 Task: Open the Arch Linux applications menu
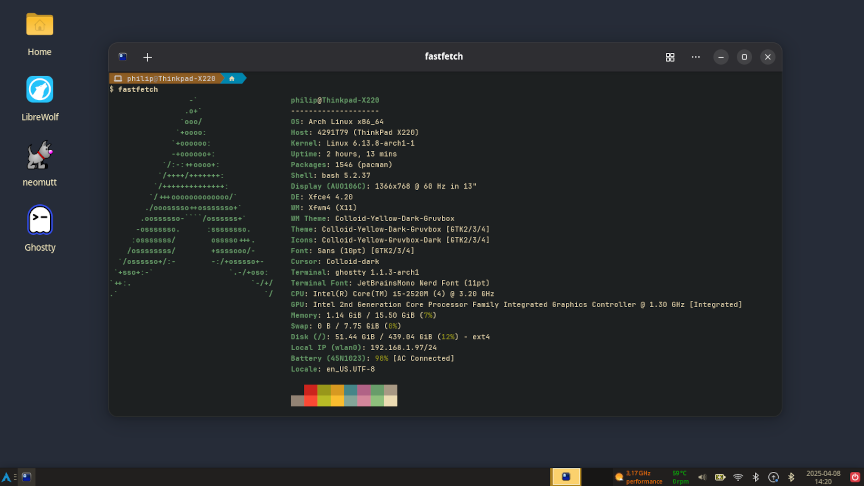[6, 477]
